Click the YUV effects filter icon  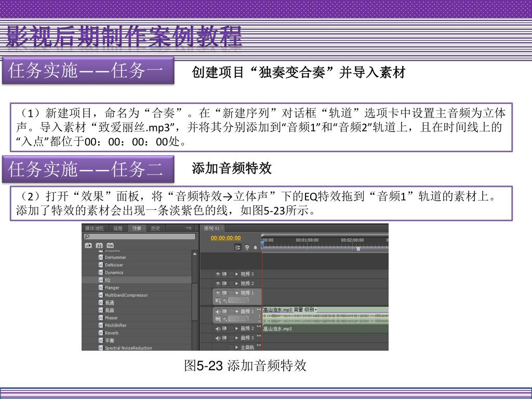point(110,245)
